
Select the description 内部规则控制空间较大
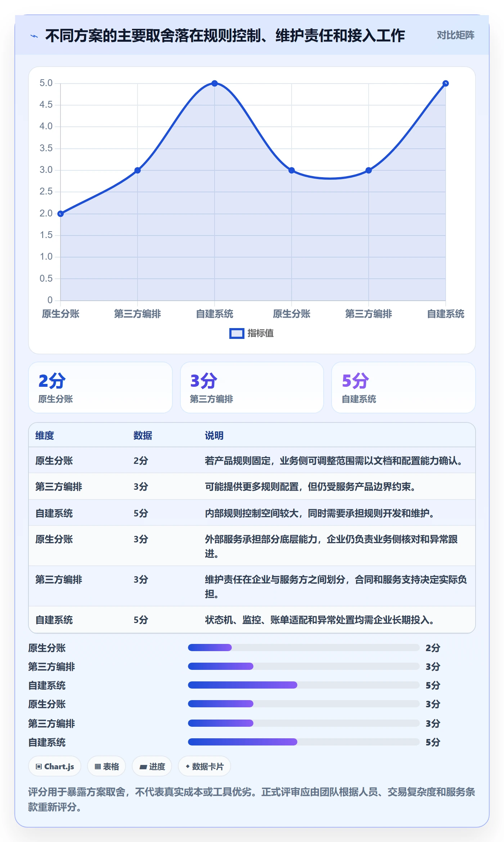(320, 513)
